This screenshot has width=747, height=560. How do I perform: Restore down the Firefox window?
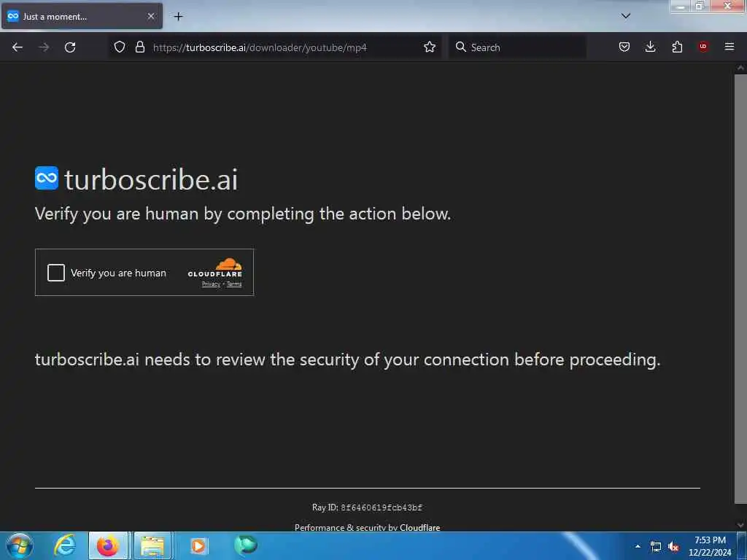pyautogui.click(x=700, y=6)
